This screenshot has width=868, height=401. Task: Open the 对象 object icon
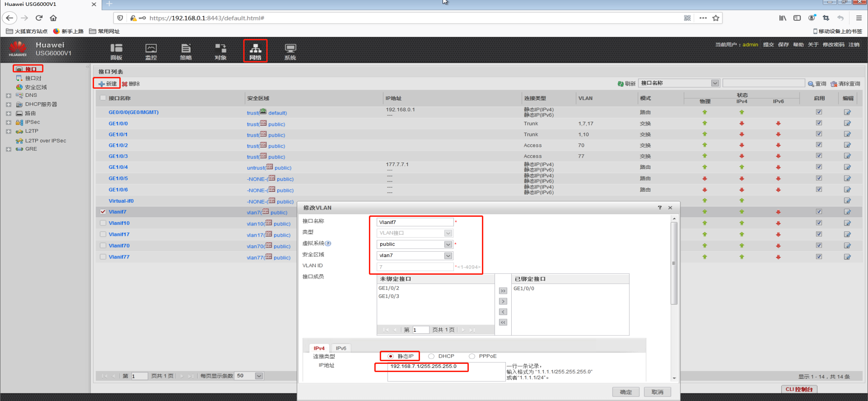(x=221, y=51)
